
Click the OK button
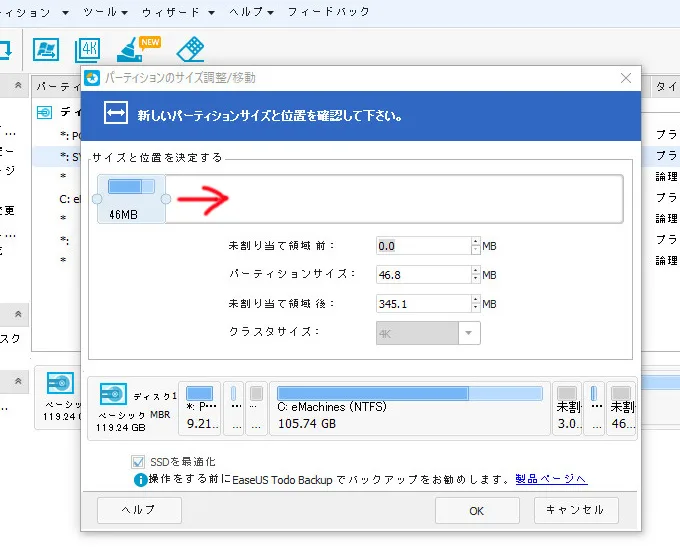tap(477, 510)
